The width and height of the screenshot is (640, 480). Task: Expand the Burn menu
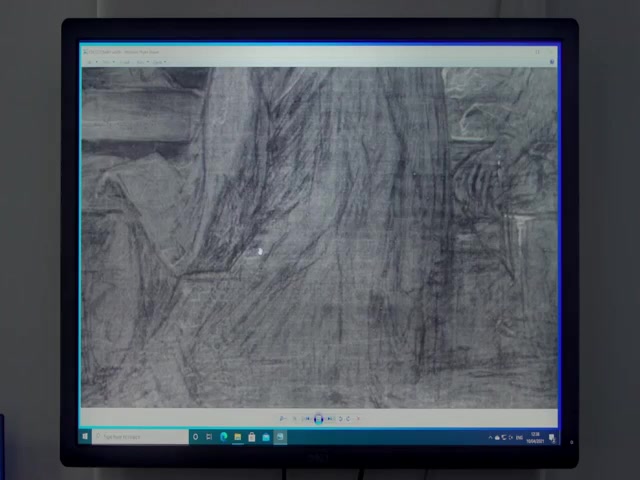(x=142, y=62)
